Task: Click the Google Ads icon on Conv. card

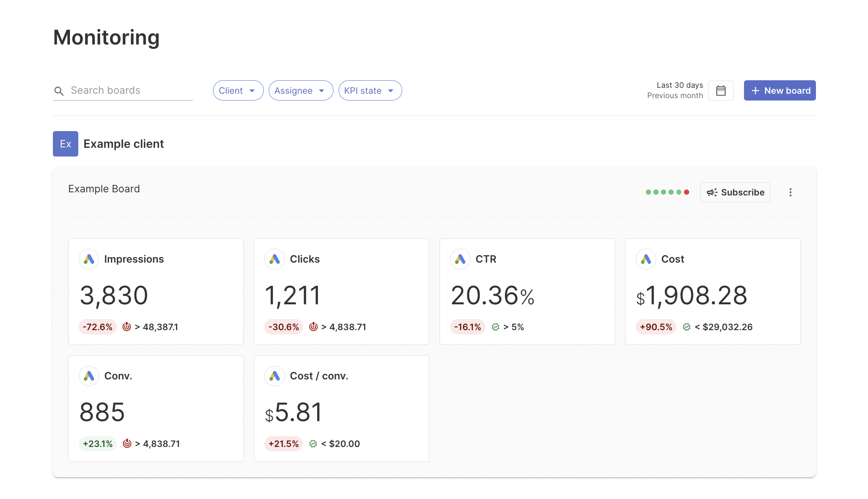Action: [89, 376]
